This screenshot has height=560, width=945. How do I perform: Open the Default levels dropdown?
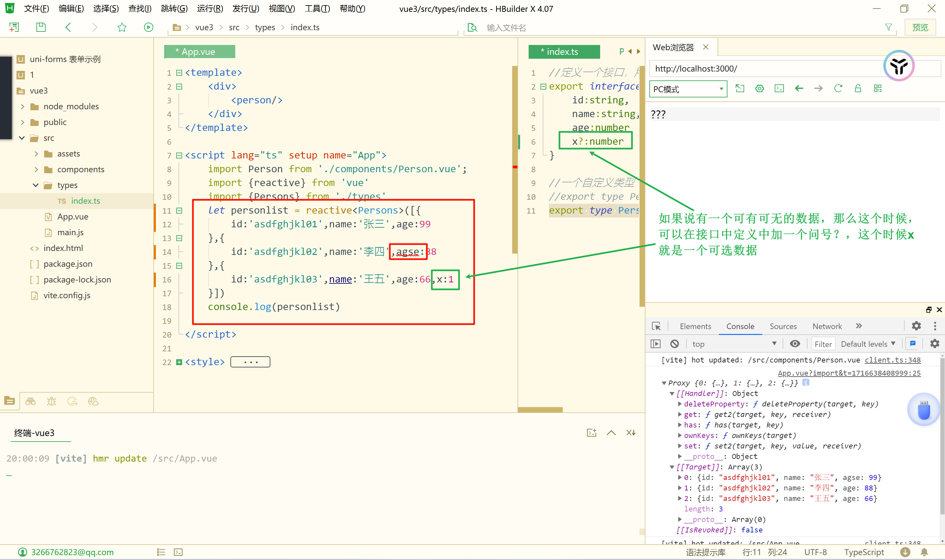868,344
